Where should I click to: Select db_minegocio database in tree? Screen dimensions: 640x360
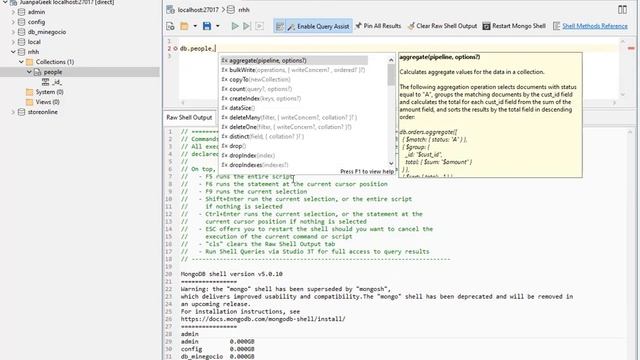(47, 32)
